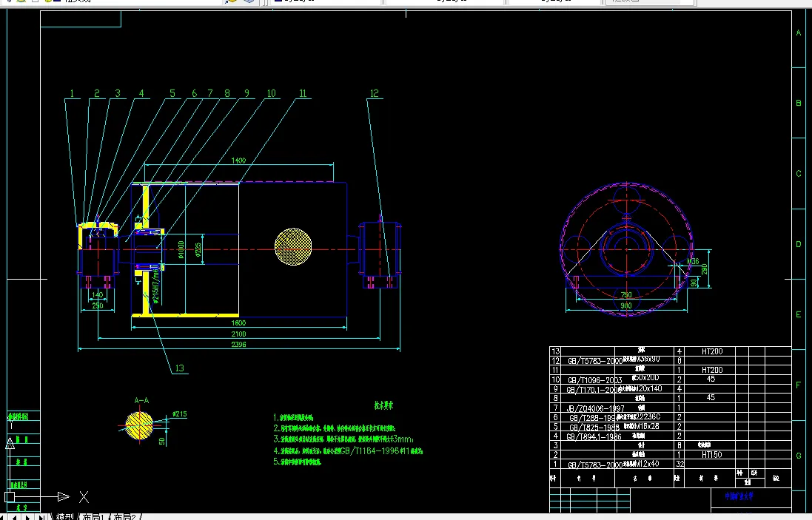
Task: Click the next layout tab arrow
Action: pos(28,516)
